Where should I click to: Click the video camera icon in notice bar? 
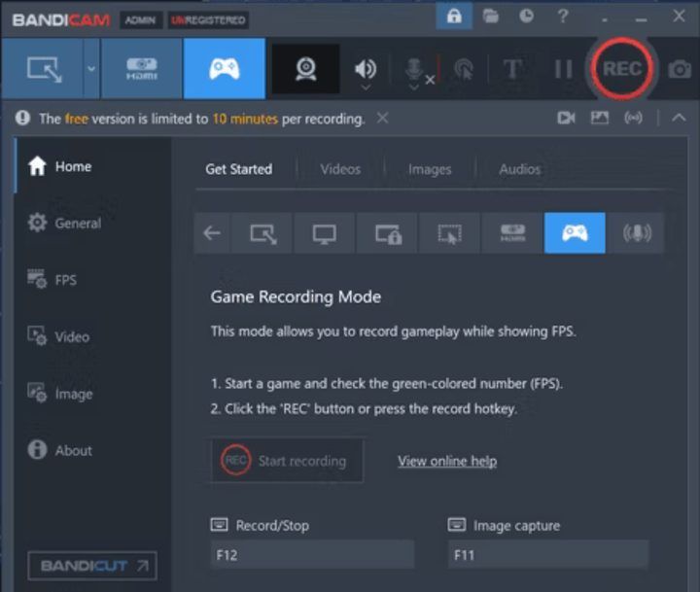pos(566,118)
